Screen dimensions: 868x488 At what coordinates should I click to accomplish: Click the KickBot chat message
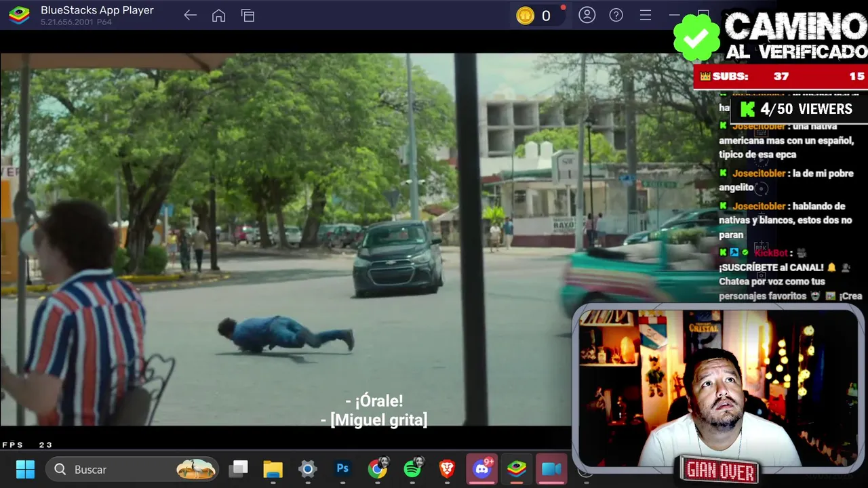click(x=790, y=274)
